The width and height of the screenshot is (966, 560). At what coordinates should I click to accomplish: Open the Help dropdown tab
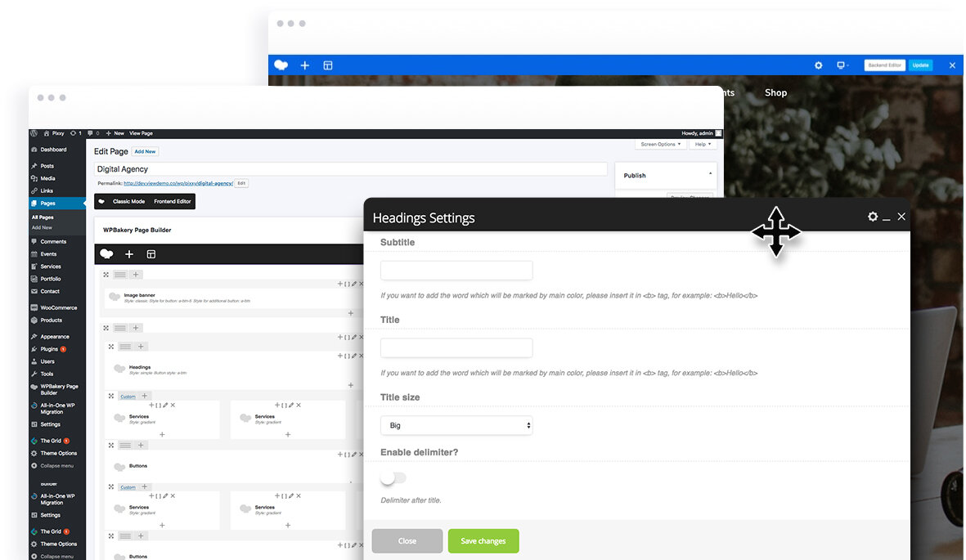703,144
